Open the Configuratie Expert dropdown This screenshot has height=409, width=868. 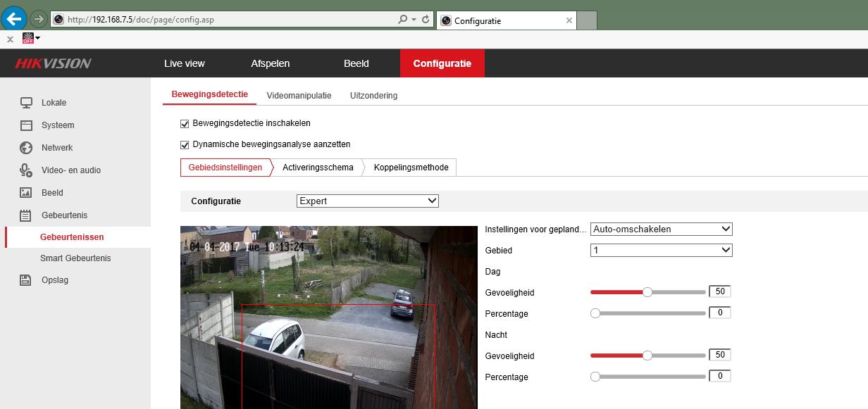pos(367,201)
